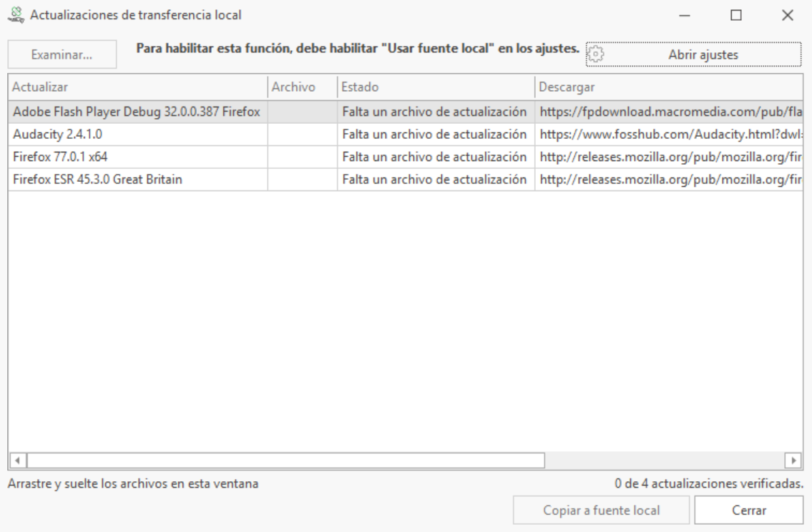Screen dimensions: 812x532
Task: Click the horizontal scrollbar right arrow
Action: click(793, 459)
